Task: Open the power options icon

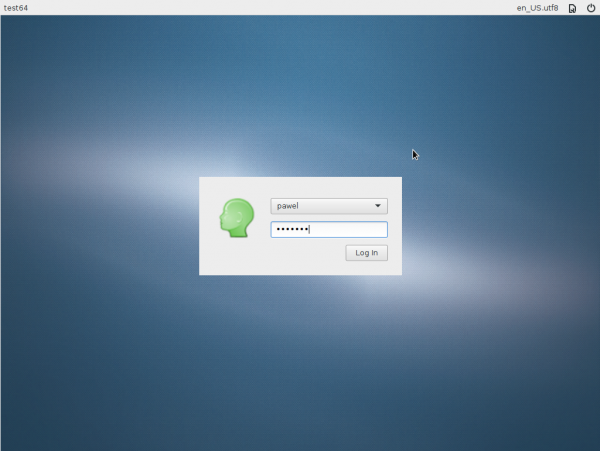Action: (590, 8)
